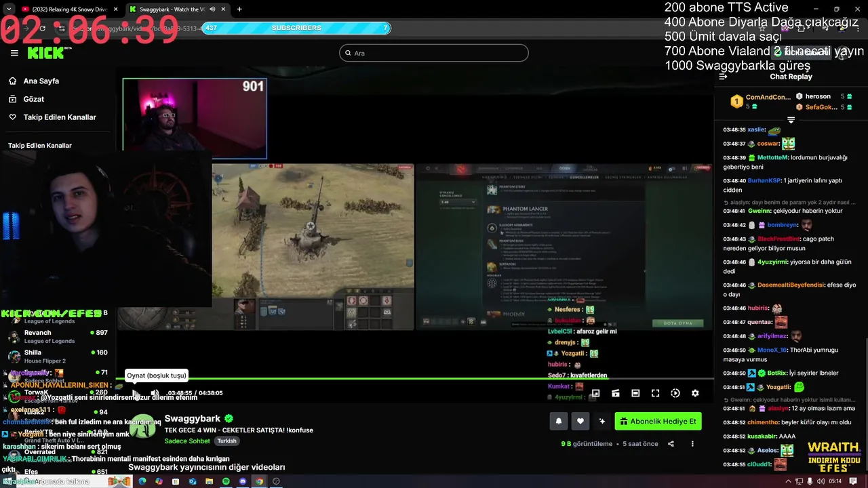This screenshot has width=868, height=488.
Task: Open the video settings gear
Action: 695,393
